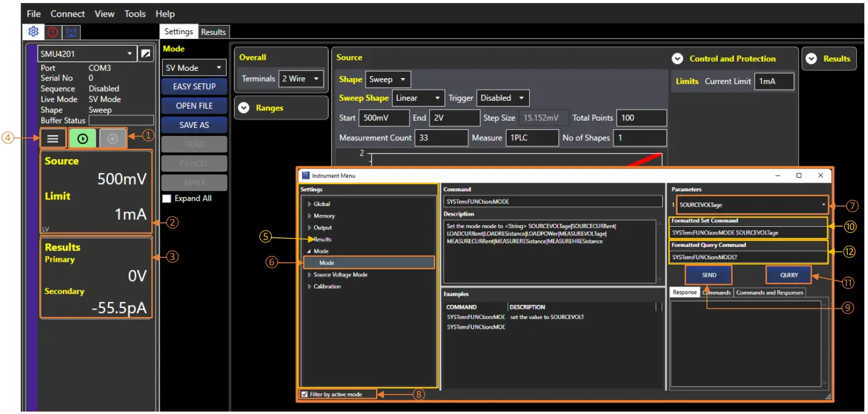Expand the Global tree node
The image size is (868, 414).
[x=309, y=204]
